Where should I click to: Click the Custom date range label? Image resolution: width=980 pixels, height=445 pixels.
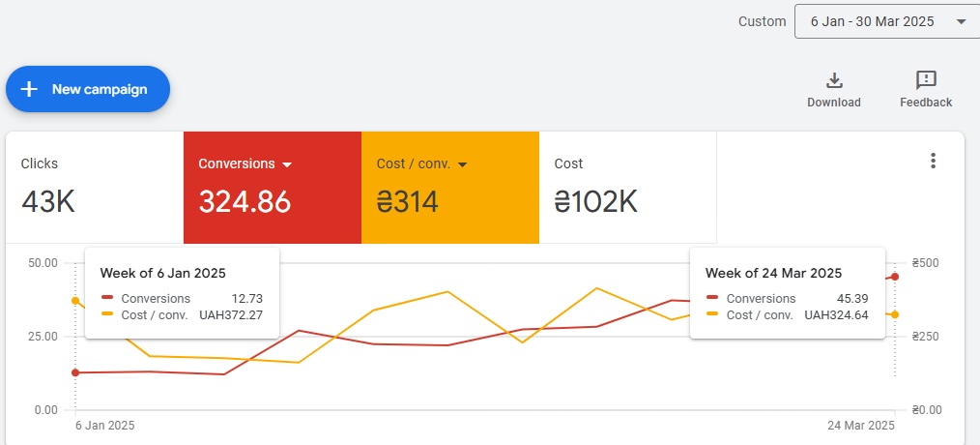[x=762, y=21]
